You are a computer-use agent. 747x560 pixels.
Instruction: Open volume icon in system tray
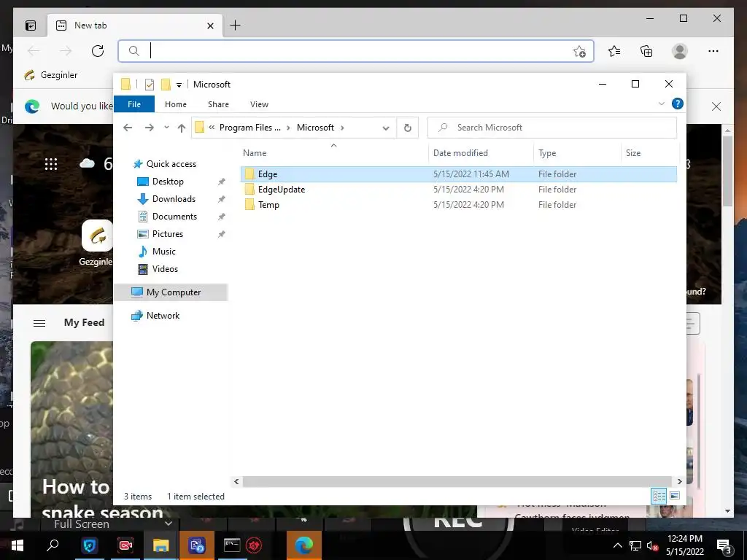(653, 546)
